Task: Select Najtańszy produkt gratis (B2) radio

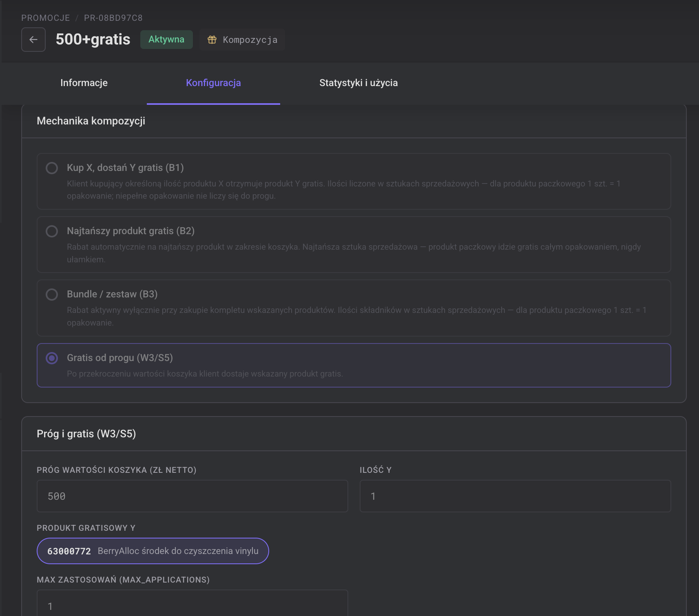Action: point(52,231)
